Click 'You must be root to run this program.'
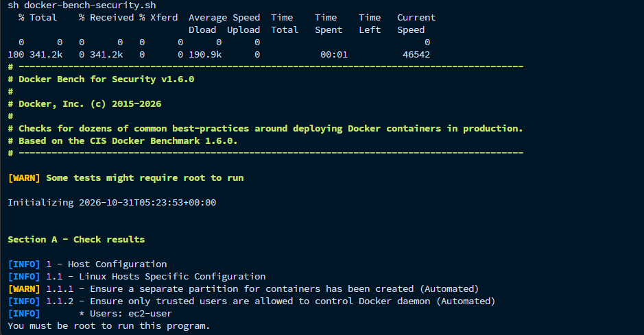644x335 pixels. click(109, 325)
